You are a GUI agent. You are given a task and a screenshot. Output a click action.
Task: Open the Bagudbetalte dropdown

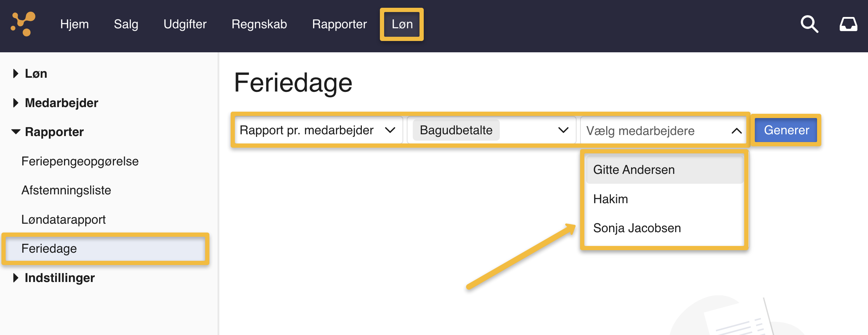pos(492,130)
